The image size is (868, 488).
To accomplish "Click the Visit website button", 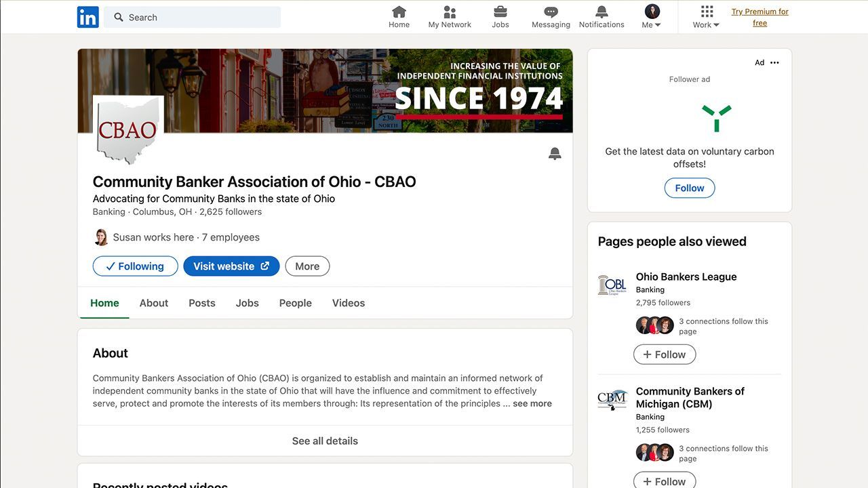I will (x=231, y=266).
